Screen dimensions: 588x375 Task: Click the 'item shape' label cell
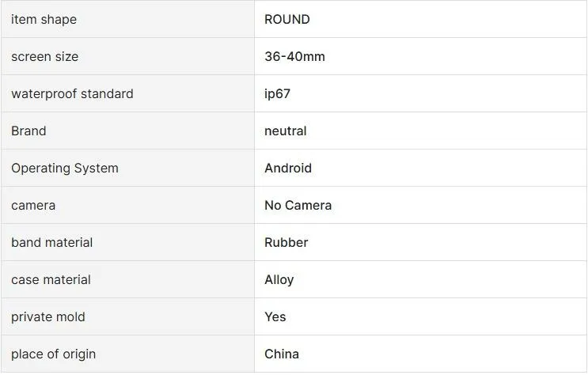pyautogui.click(x=128, y=19)
